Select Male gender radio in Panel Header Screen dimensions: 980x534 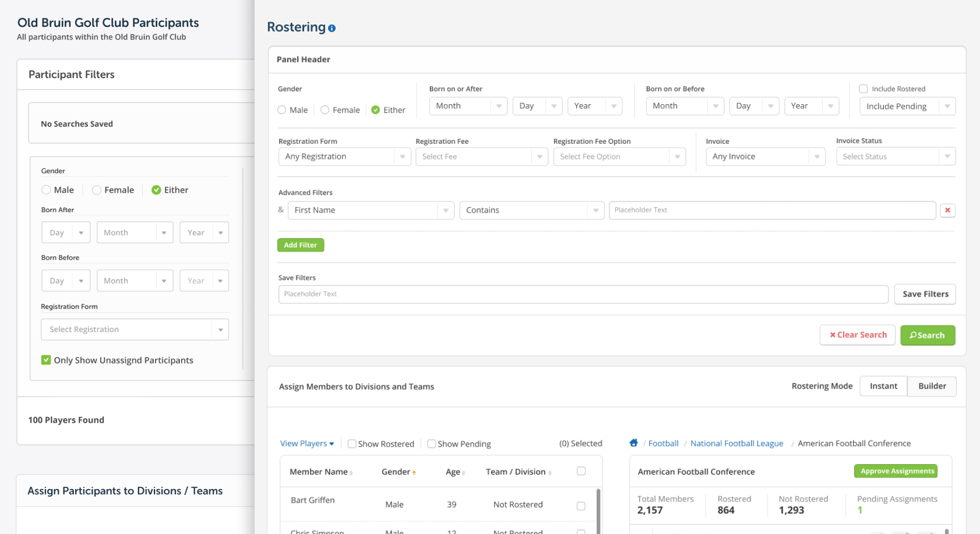282,110
